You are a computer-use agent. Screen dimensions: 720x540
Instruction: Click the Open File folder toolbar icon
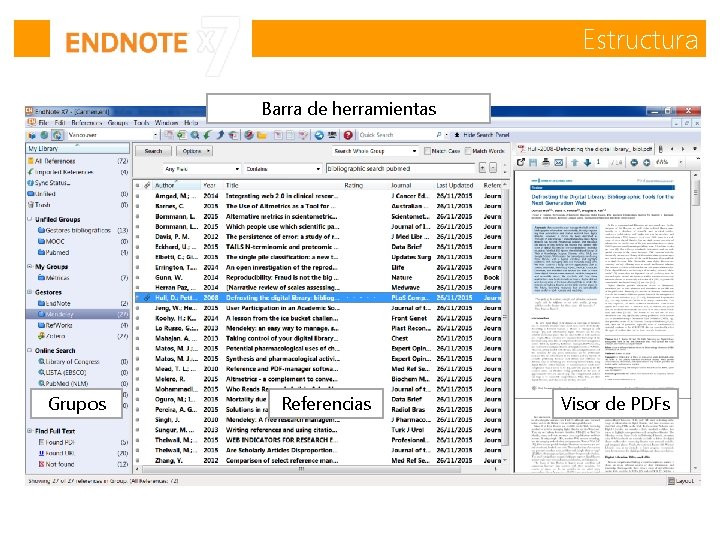tap(262, 135)
